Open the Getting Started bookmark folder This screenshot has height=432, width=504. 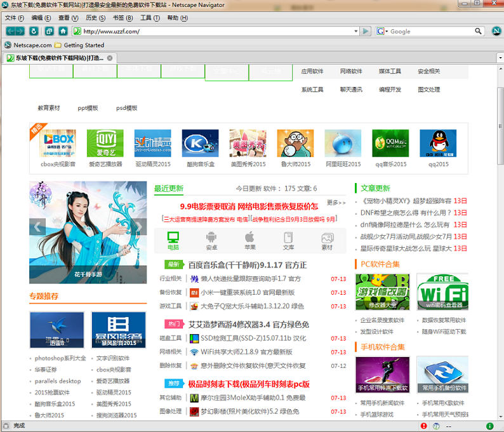79,45
